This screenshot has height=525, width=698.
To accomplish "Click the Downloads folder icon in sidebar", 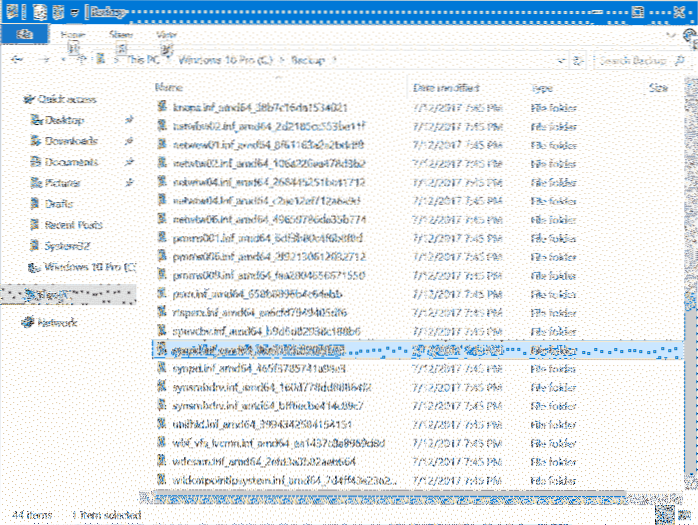I will pos(36,141).
